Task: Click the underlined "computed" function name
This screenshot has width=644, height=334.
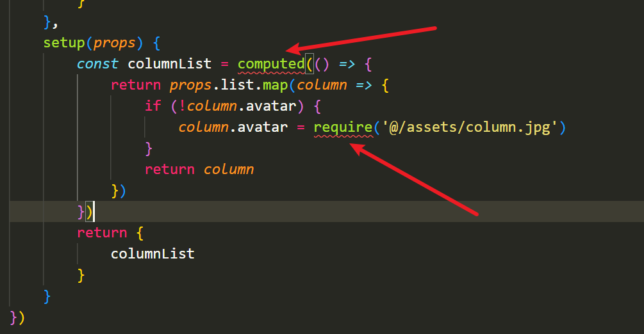Action: click(x=271, y=64)
